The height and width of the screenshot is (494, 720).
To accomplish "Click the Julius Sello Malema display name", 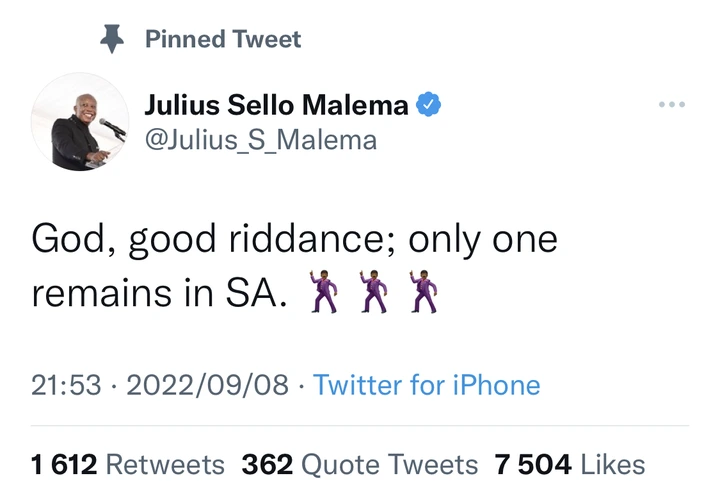I will [x=277, y=104].
